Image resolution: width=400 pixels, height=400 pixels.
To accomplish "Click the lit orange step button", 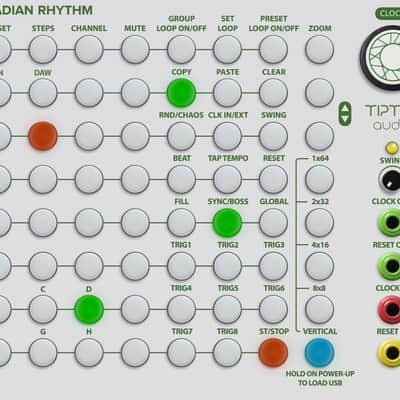I will (43, 136).
